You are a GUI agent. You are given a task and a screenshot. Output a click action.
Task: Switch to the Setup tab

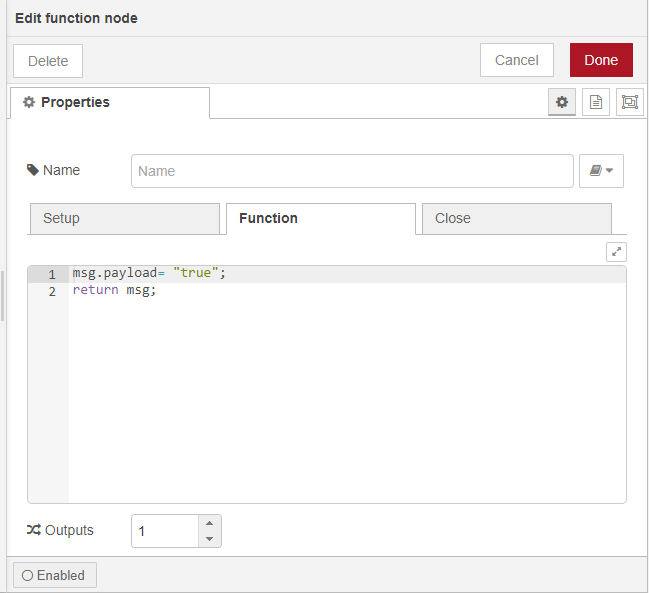coord(123,218)
